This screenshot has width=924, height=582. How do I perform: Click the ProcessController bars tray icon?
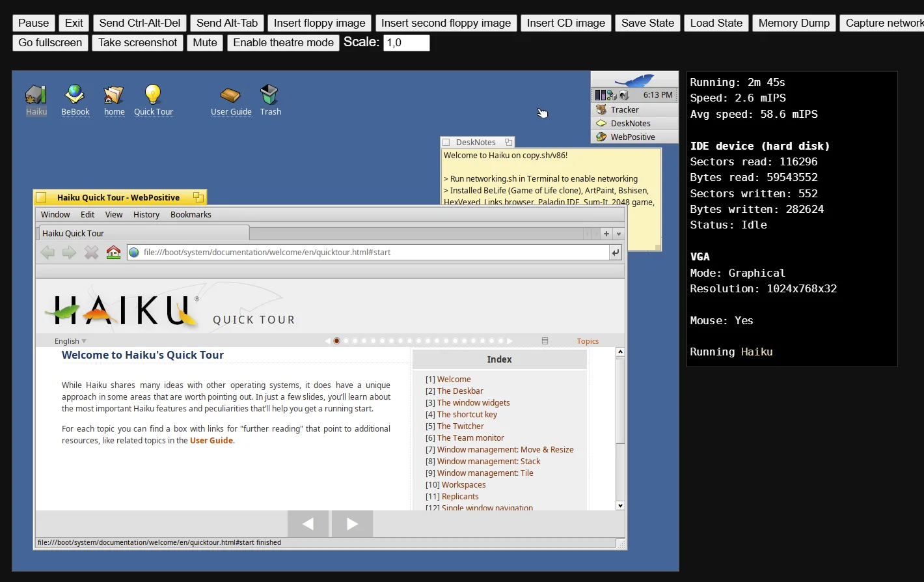pyautogui.click(x=600, y=95)
